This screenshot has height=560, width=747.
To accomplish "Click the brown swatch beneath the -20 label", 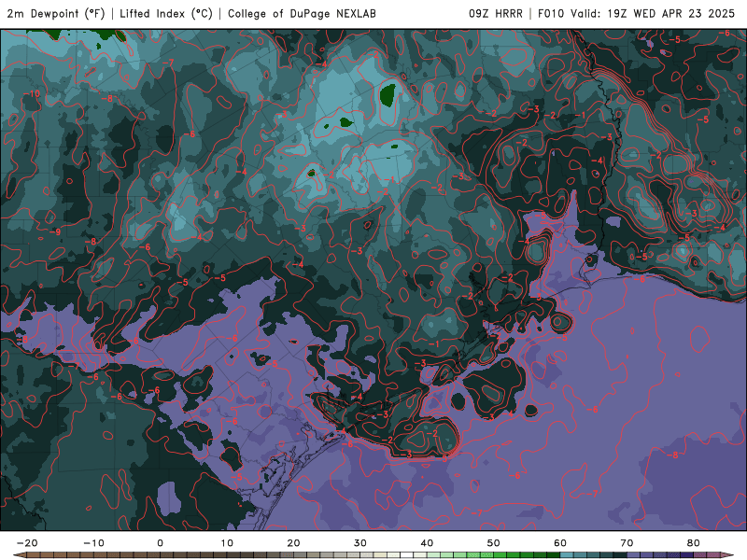I will (x=34, y=555).
